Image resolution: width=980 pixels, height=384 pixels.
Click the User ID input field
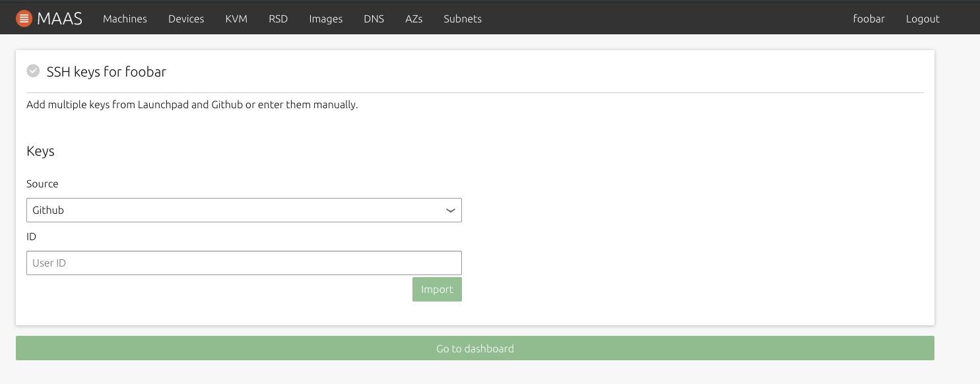tap(244, 263)
